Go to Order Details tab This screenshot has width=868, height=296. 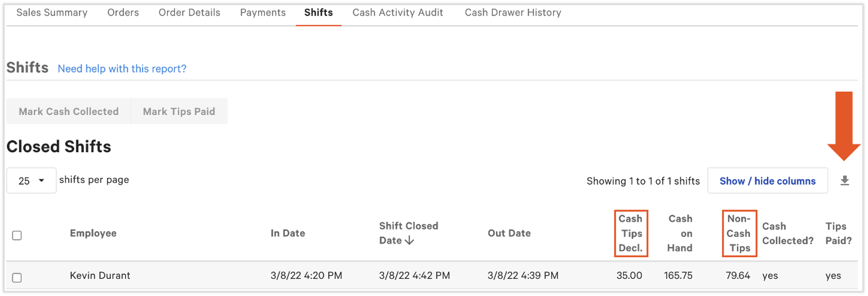(x=189, y=12)
